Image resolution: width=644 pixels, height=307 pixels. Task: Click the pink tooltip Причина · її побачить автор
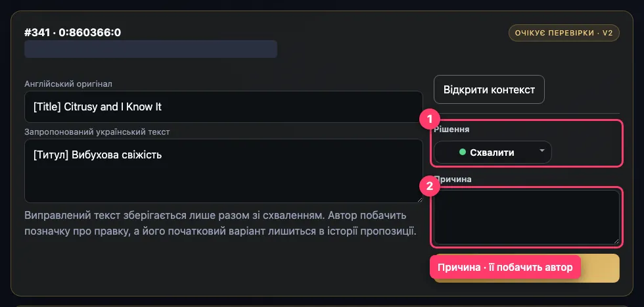pyautogui.click(x=505, y=268)
